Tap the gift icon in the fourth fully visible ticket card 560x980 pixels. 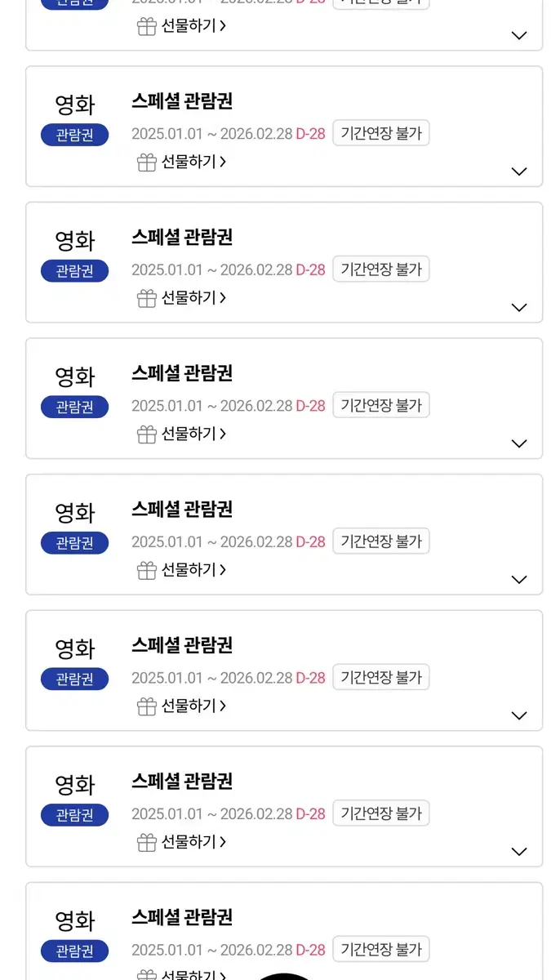147,570
